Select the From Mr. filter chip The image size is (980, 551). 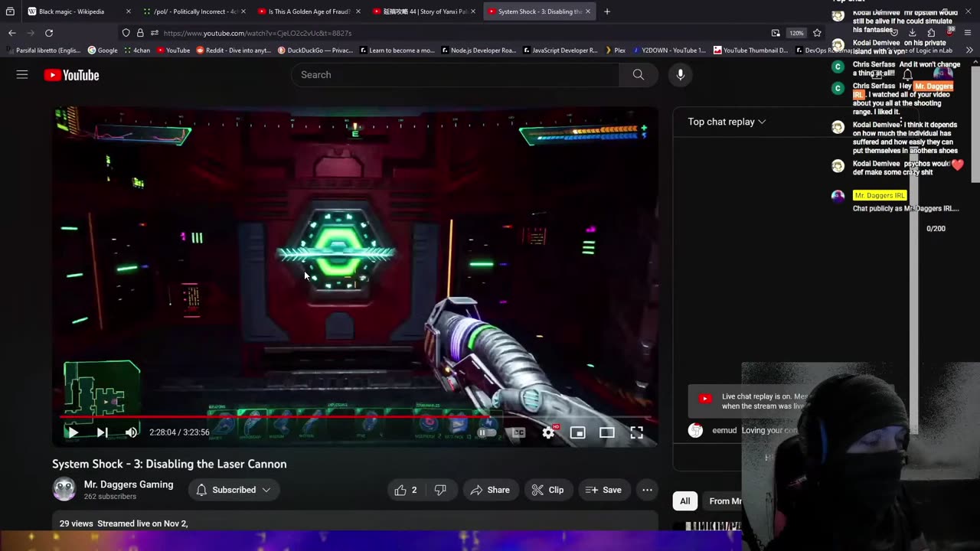coord(724,501)
